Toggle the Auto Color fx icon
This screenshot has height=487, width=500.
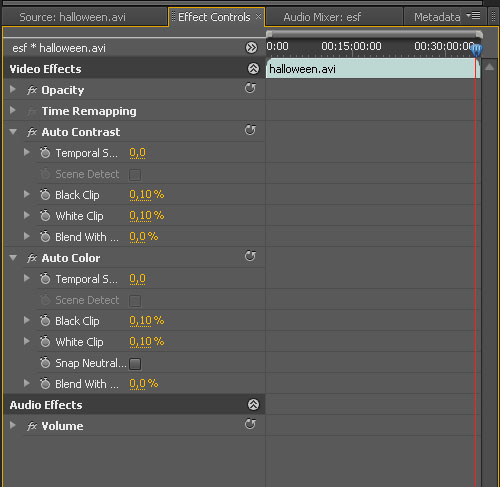(x=32, y=258)
